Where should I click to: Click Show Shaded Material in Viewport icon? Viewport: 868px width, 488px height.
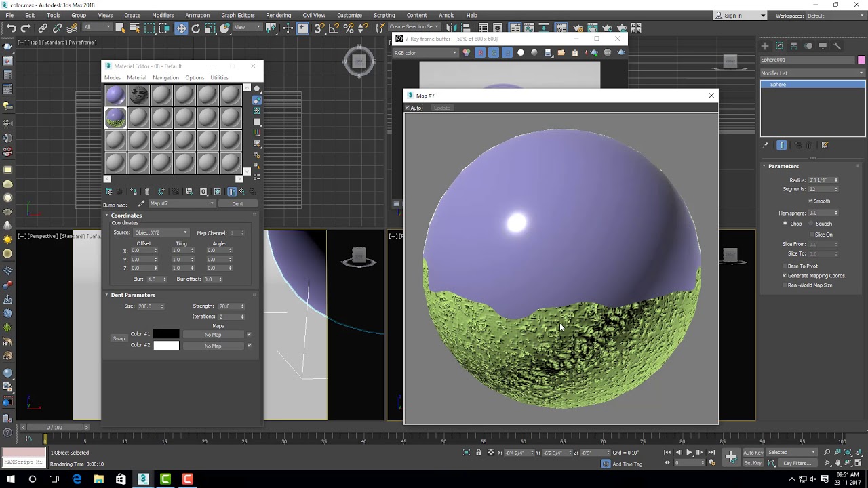pos(218,192)
